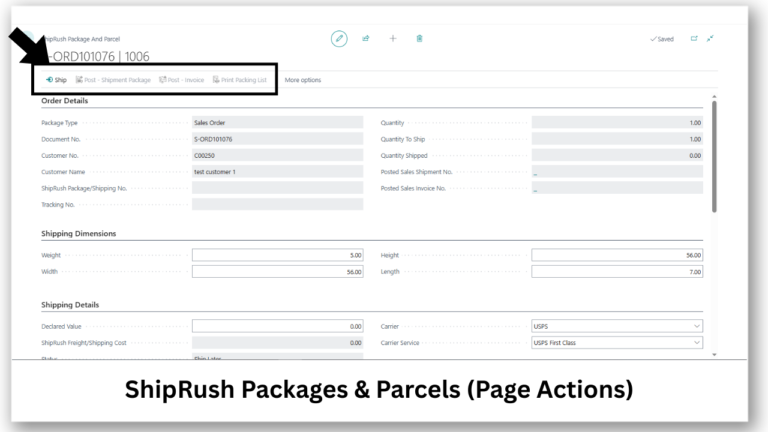The height and width of the screenshot is (432, 768).
Task: Click Post - Invoice action
Action: coord(182,80)
